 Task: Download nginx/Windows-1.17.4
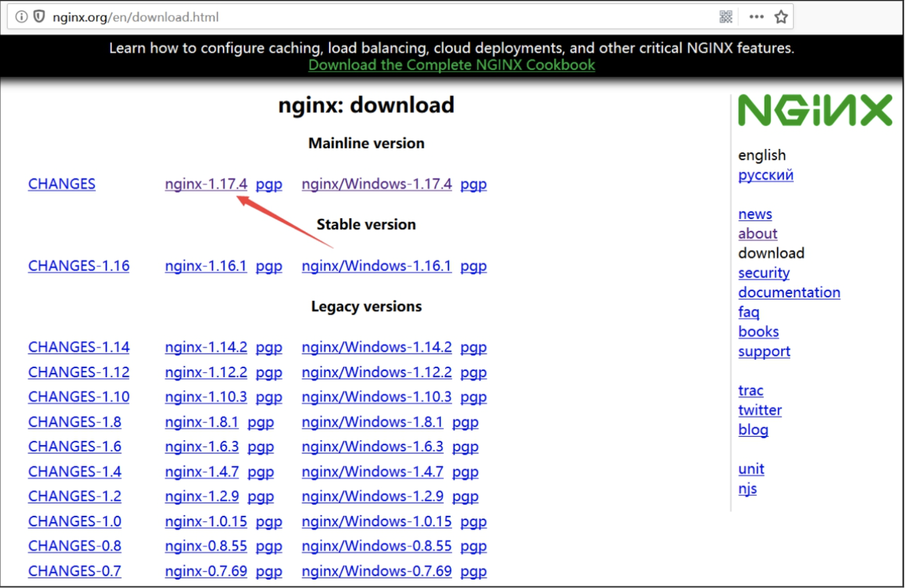click(377, 184)
